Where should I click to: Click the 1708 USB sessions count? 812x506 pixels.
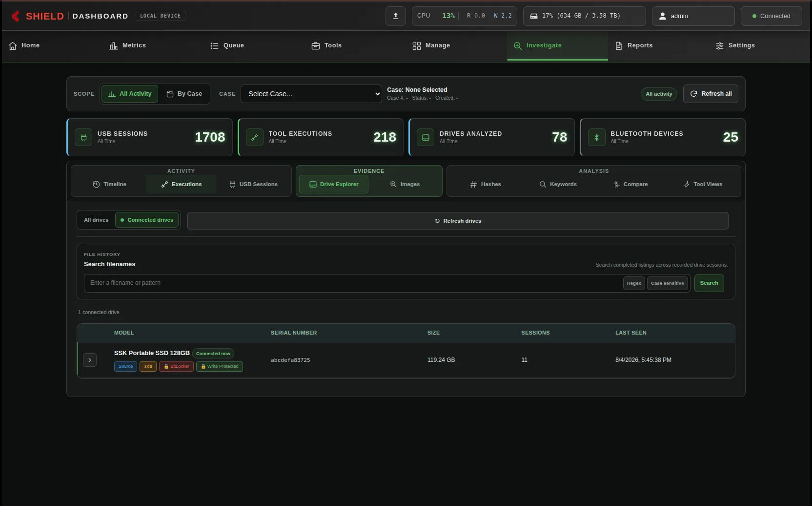click(x=210, y=137)
